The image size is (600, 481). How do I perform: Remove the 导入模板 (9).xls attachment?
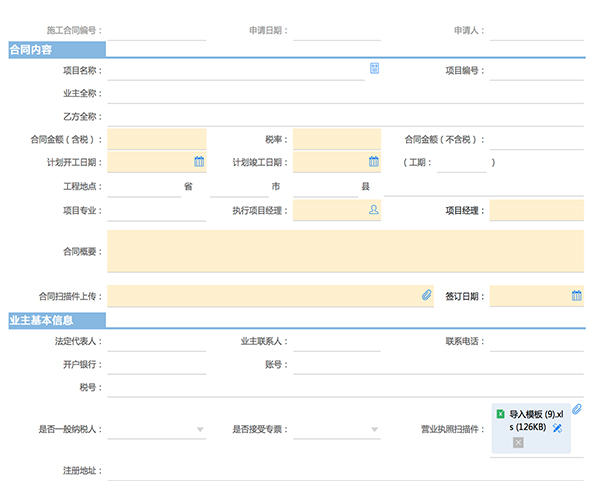[518, 443]
